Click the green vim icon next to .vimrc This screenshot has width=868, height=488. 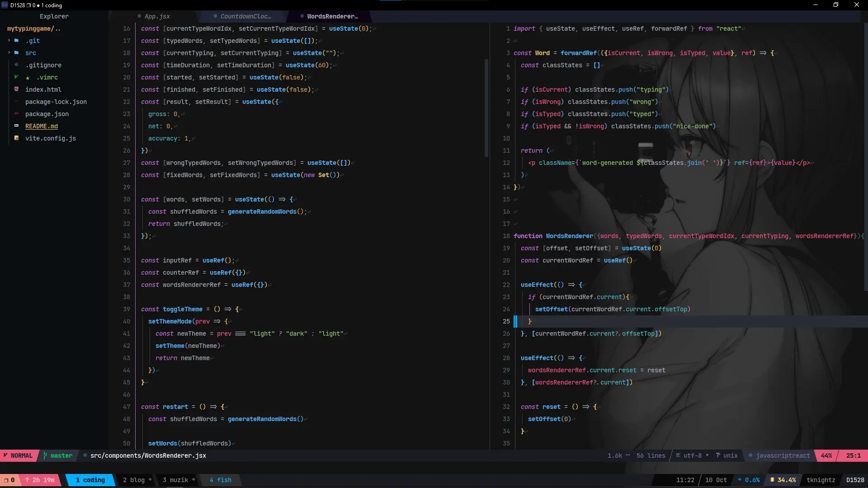[x=16, y=77]
